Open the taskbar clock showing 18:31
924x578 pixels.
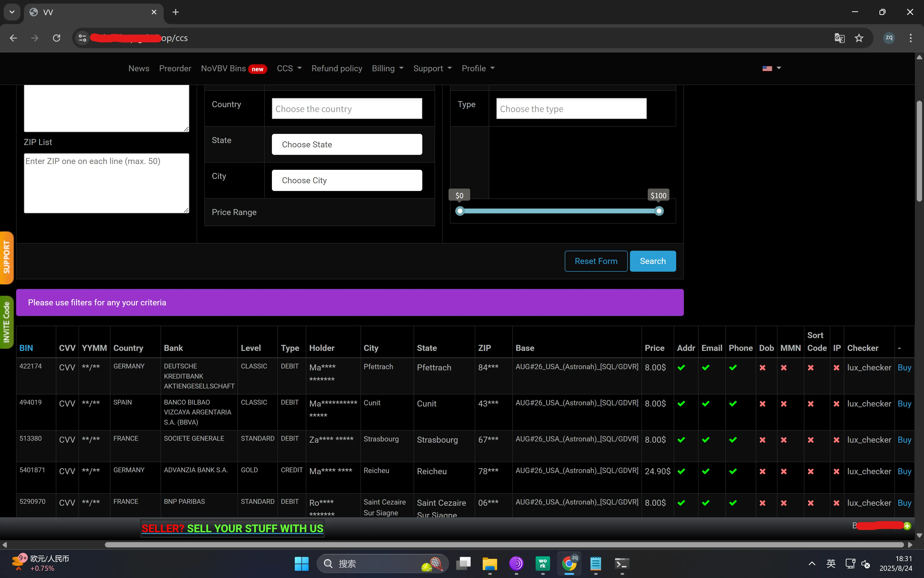click(896, 564)
